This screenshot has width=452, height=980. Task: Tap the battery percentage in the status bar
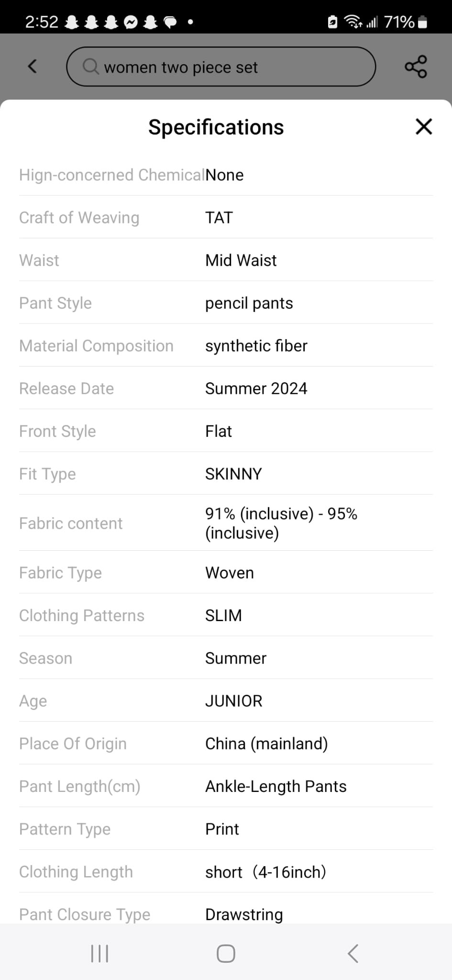399,22
